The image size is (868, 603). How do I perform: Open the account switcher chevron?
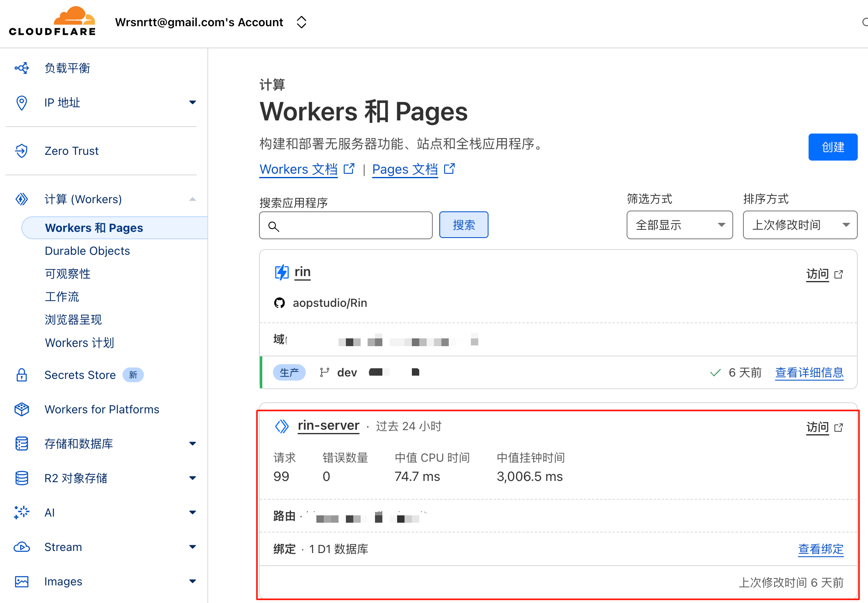302,22
